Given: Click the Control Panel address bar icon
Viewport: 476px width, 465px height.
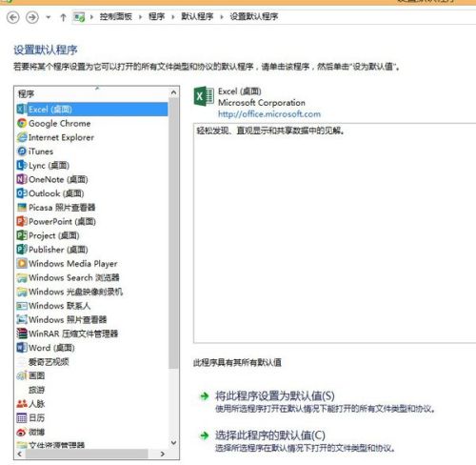Looking at the screenshot, I should 79,17.
